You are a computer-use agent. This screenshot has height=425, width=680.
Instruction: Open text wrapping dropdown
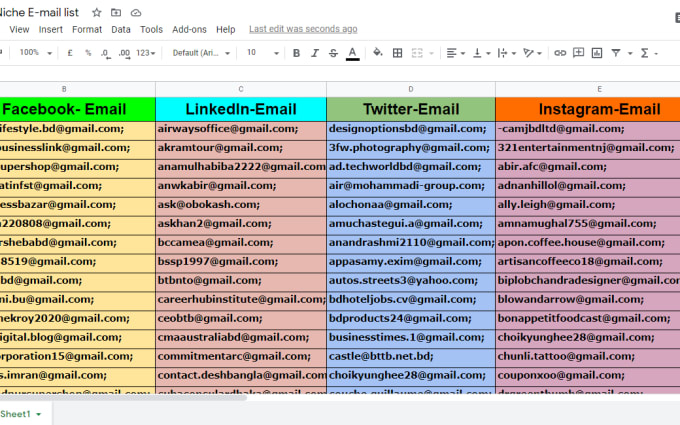(507, 53)
